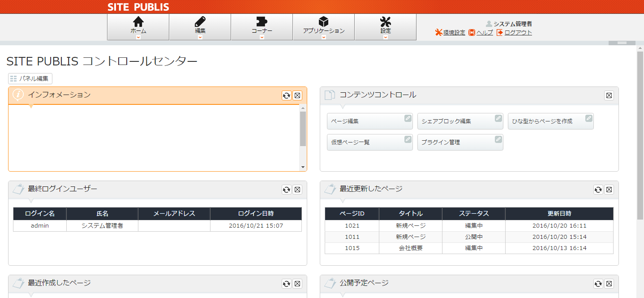Close the 公開予定ページ panel
The image size is (644, 298).
[609, 284]
